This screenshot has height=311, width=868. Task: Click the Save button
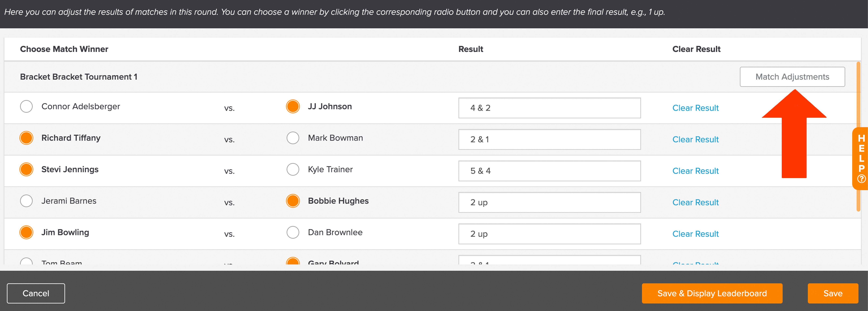[x=833, y=293]
